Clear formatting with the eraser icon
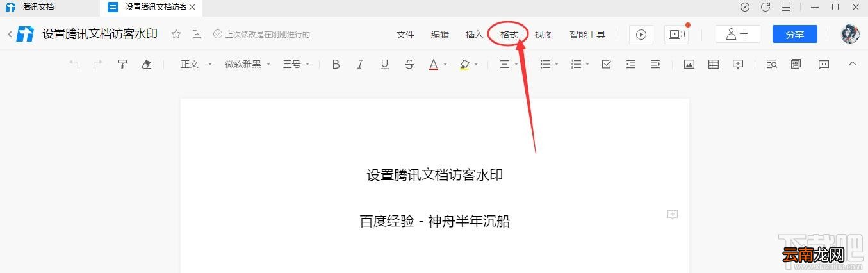The height and width of the screenshot is (273, 868). [147, 64]
